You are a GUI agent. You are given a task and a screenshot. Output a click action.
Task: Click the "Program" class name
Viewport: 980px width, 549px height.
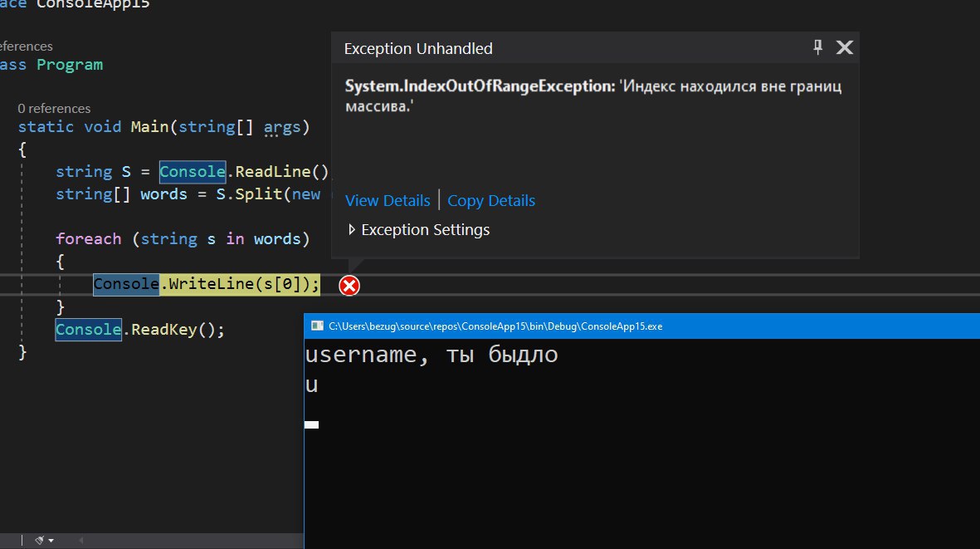70,65
